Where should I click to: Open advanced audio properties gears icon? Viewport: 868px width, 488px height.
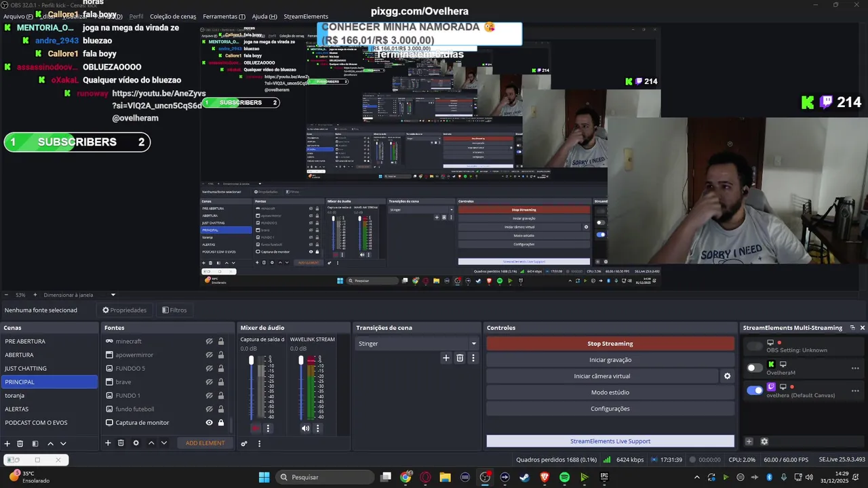pos(244,443)
